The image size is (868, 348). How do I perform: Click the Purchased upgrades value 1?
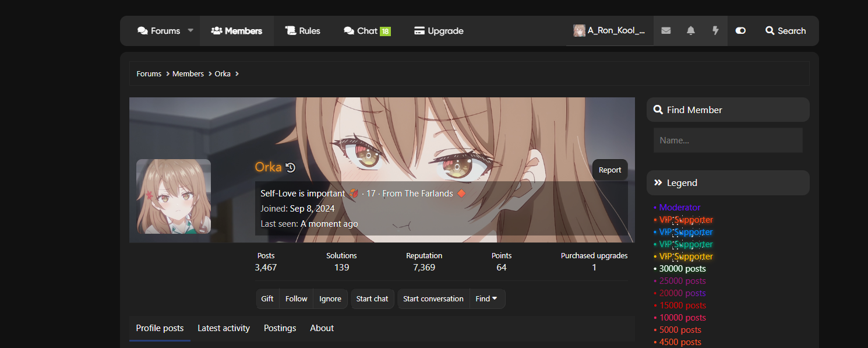click(594, 268)
